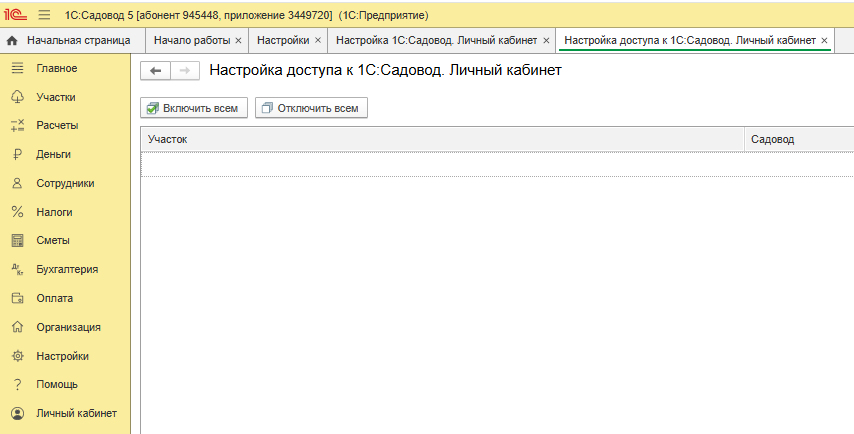Close Настройка 1С:Садовод. Личный кабинет tab
The height and width of the screenshot is (434, 854).
click(546, 41)
